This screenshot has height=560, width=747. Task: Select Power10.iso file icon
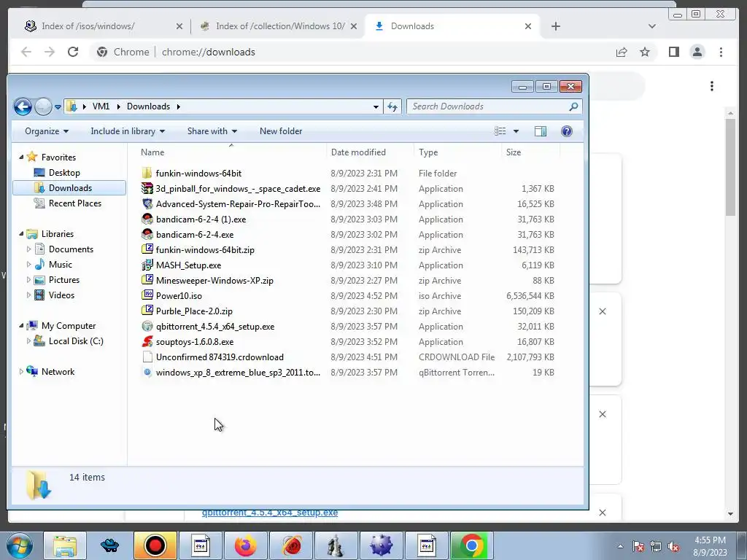click(147, 296)
